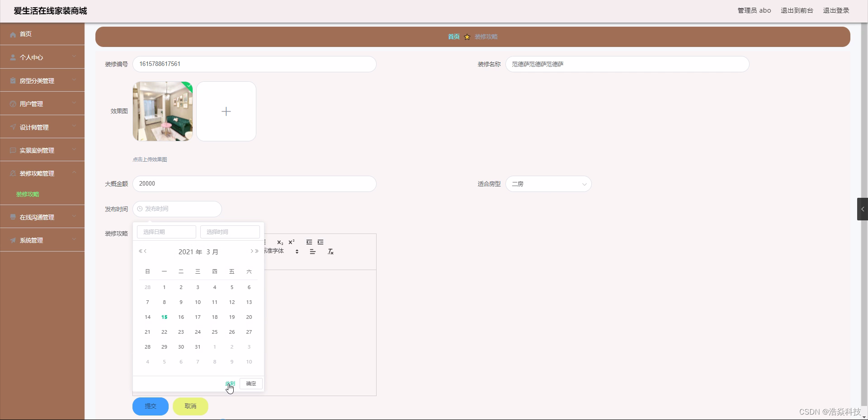868x420 pixels.
Task: Click the 大概金额 input field
Action: (x=255, y=184)
